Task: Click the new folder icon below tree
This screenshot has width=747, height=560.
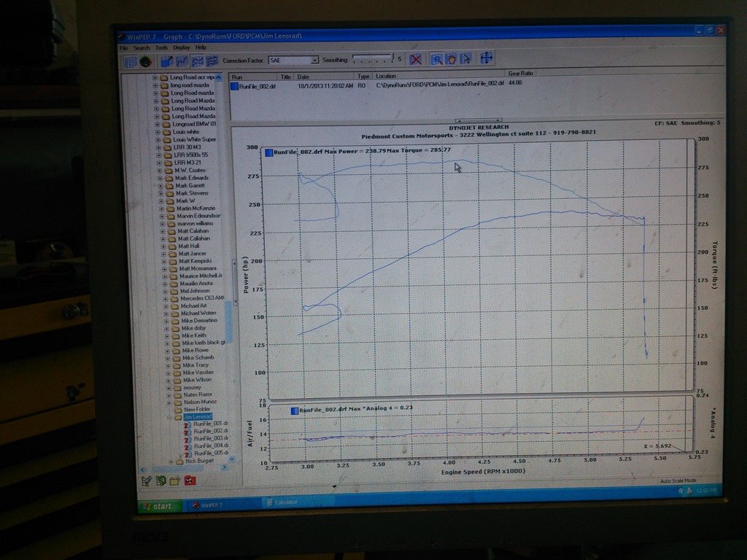Action: (174, 481)
